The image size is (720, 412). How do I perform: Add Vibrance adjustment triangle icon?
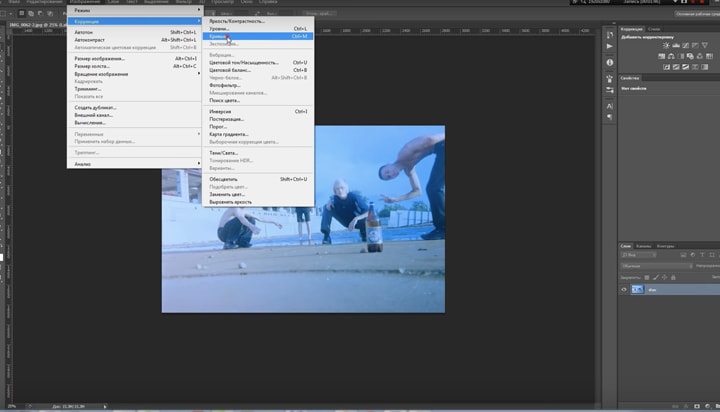[x=705, y=45]
